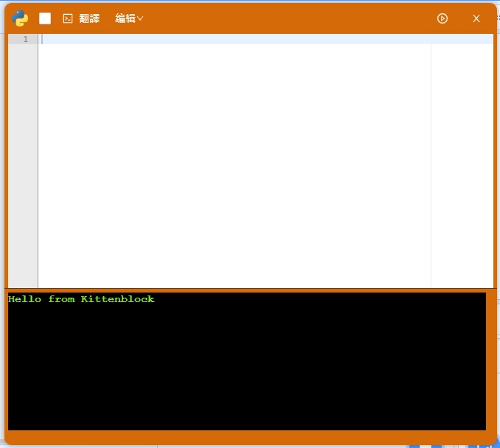
Task: Focus the blank black console area
Action: point(247,368)
